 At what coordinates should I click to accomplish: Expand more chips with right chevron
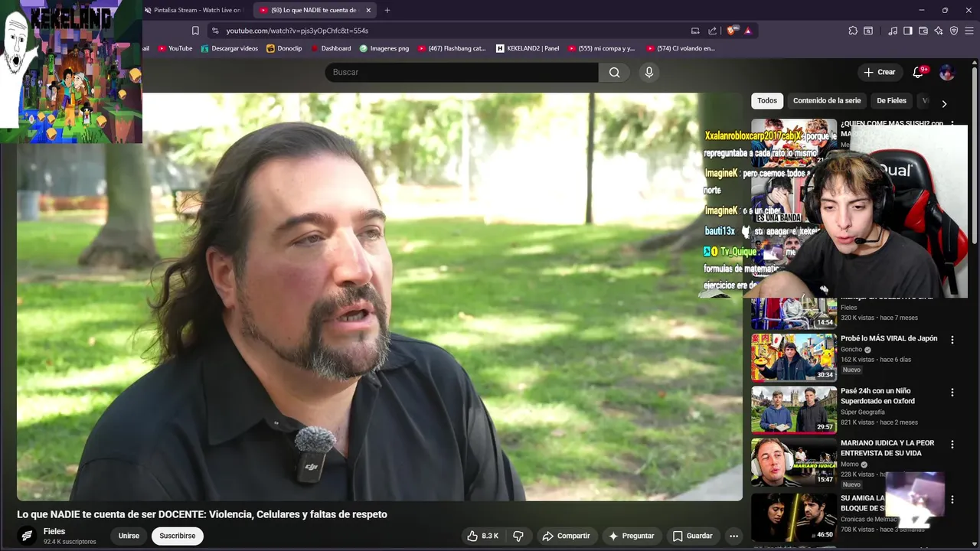[944, 103]
